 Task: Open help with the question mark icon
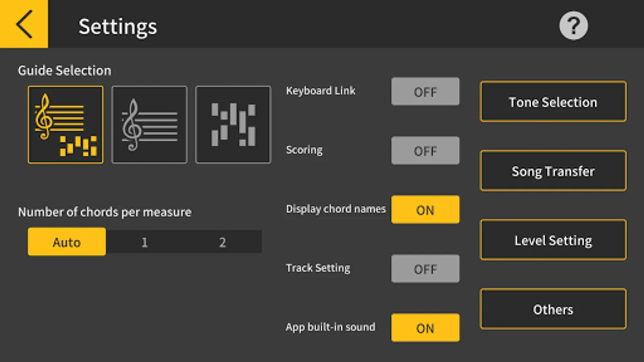(573, 26)
